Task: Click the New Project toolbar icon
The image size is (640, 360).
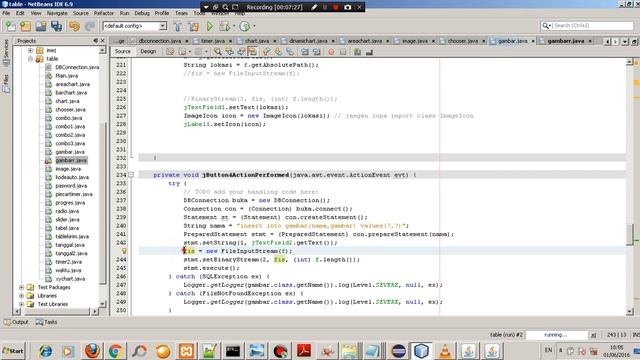Action: 26,26
